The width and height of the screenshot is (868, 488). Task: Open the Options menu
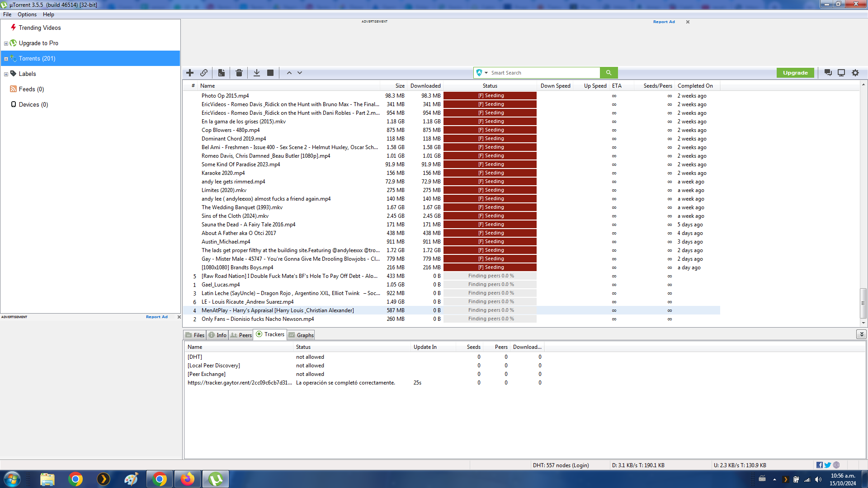click(x=27, y=14)
